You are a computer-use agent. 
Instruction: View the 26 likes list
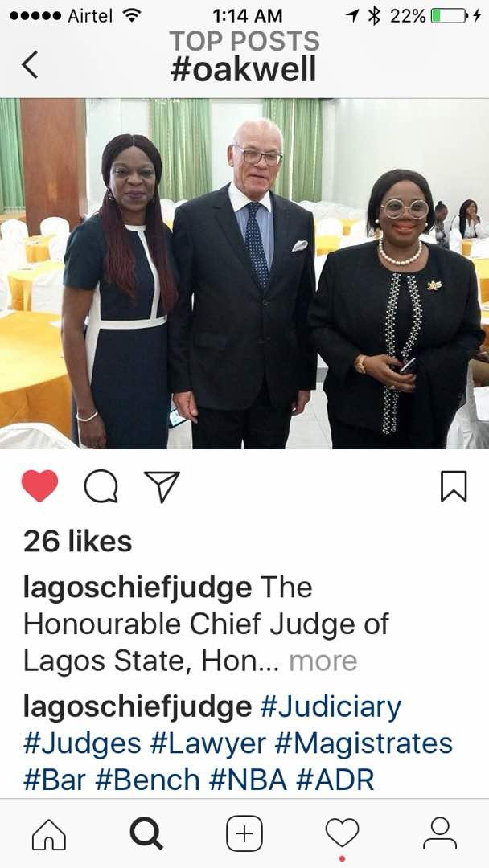pyautogui.click(x=77, y=542)
